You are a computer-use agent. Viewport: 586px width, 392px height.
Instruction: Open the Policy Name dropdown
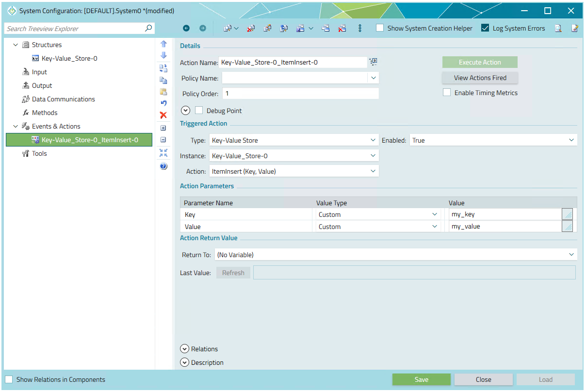[x=373, y=78]
